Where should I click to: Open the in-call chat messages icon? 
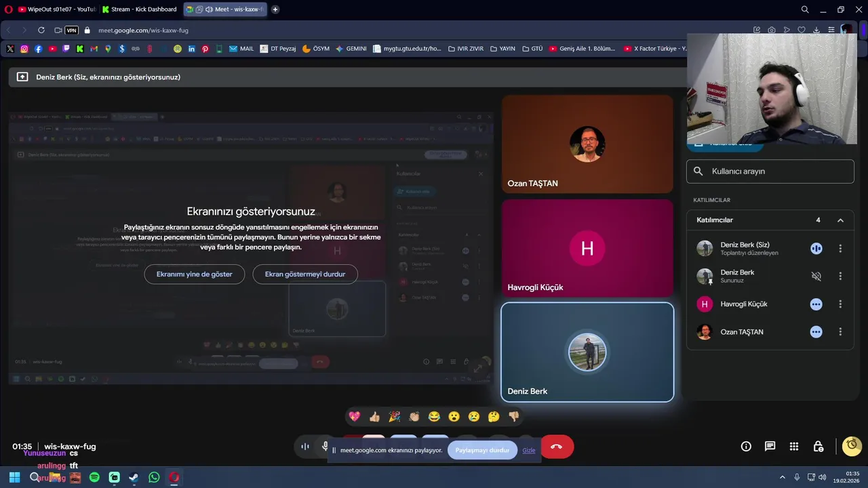pos(770,446)
